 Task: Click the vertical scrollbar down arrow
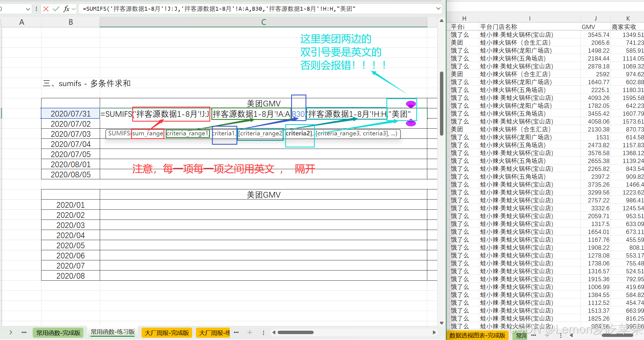point(442,323)
